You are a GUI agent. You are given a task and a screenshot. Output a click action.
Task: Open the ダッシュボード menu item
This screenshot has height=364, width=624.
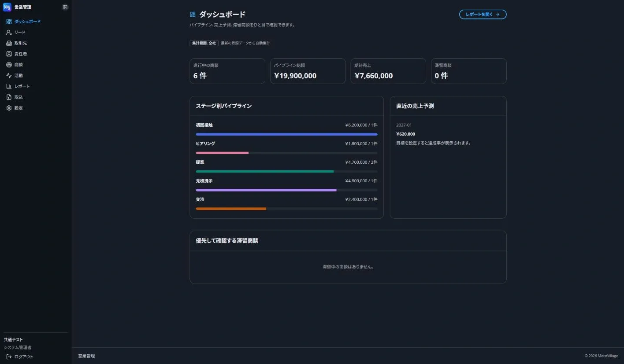click(x=36, y=22)
